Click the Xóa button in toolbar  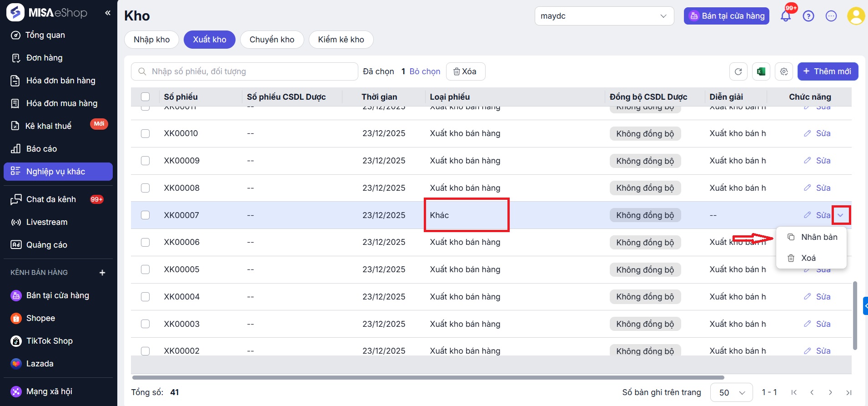point(466,71)
